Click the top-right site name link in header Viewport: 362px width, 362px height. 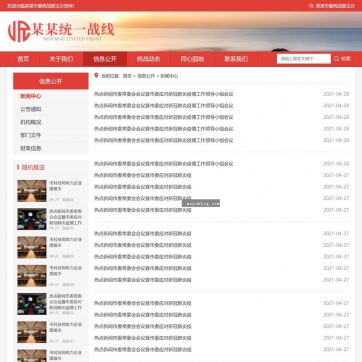click(335, 6)
